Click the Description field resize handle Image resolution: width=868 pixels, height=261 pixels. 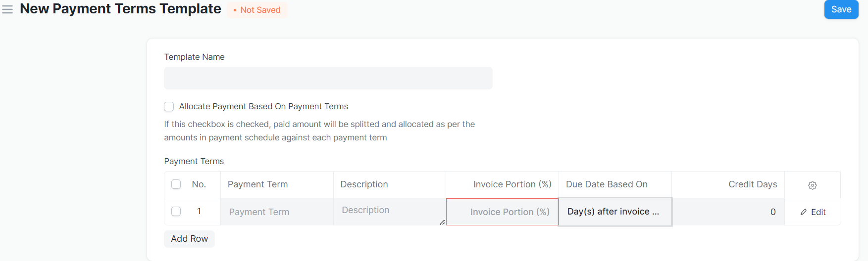(442, 222)
